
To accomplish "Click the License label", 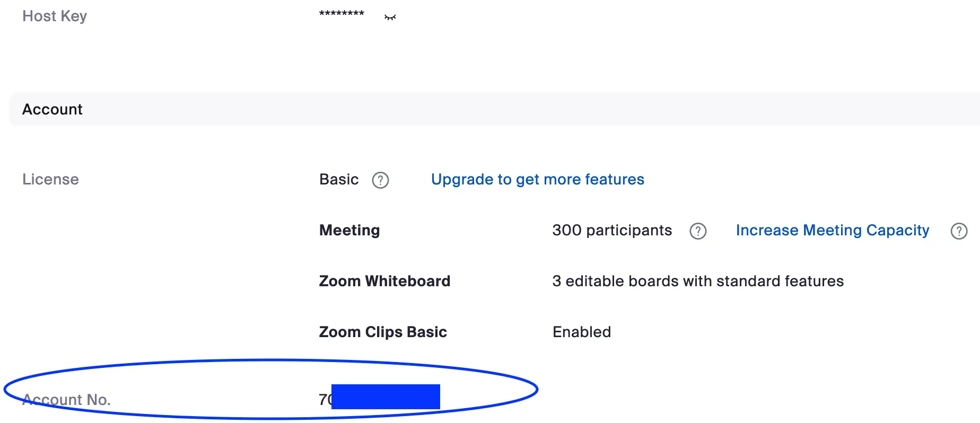I will coord(50,180).
